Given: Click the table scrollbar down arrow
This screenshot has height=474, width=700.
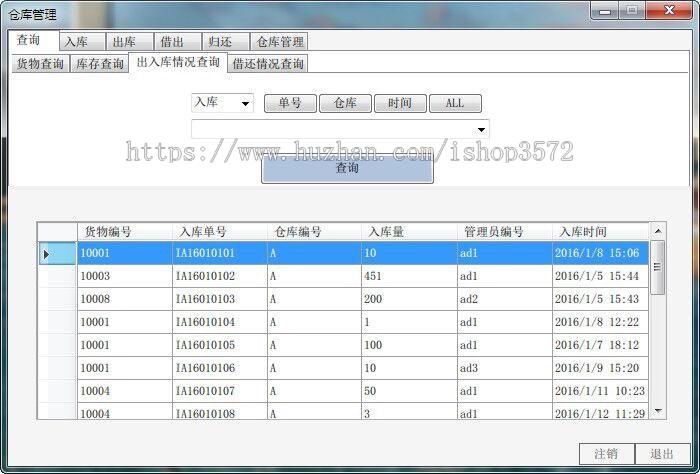Looking at the screenshot, I should point(658,410).
